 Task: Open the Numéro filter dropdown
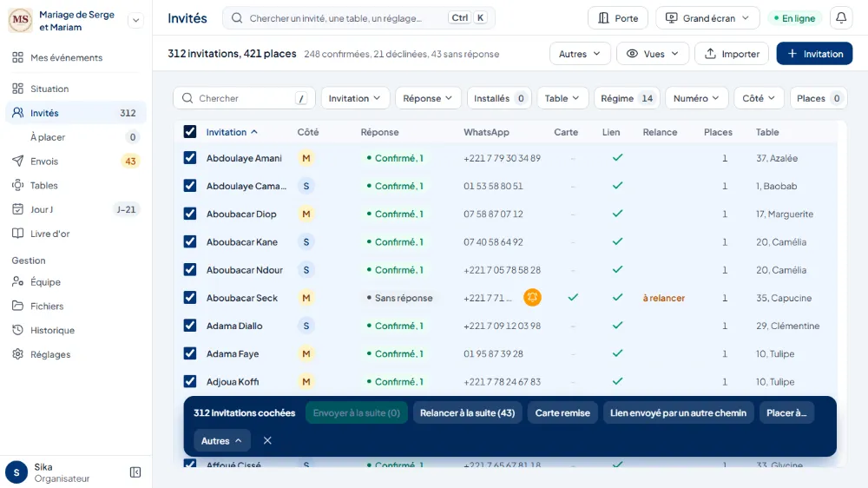(x=696, y=98)
